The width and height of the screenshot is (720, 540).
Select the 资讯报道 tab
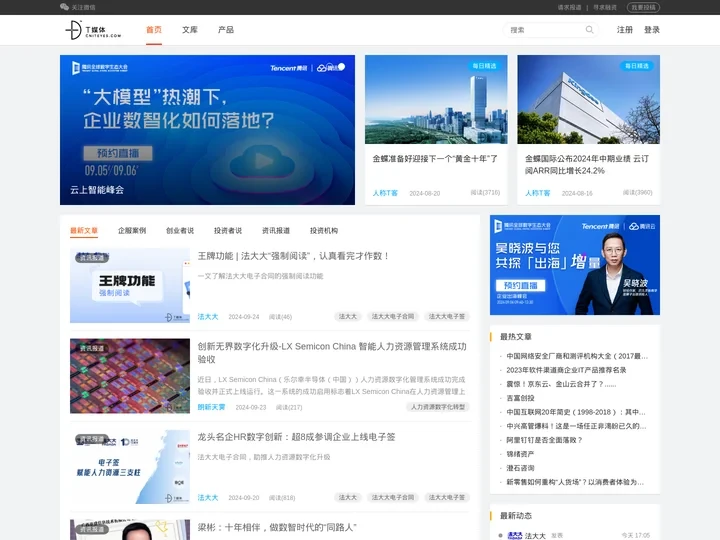(276, 231)
